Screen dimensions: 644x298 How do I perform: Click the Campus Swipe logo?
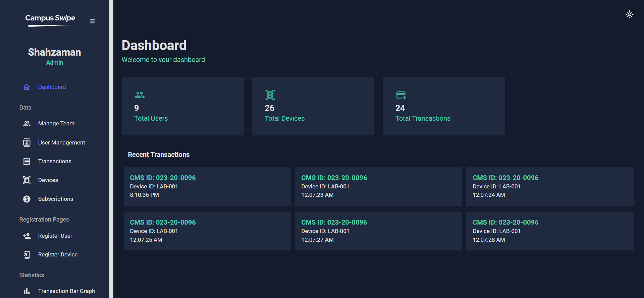pyautogui.click(x=50, y=20)
